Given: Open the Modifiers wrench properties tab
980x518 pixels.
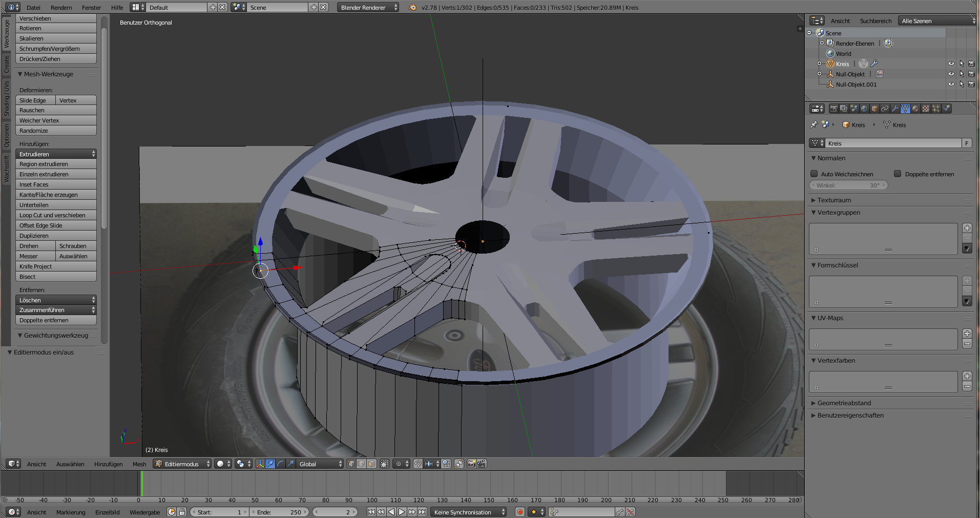Looking at the screenshot, I should 895,109.
